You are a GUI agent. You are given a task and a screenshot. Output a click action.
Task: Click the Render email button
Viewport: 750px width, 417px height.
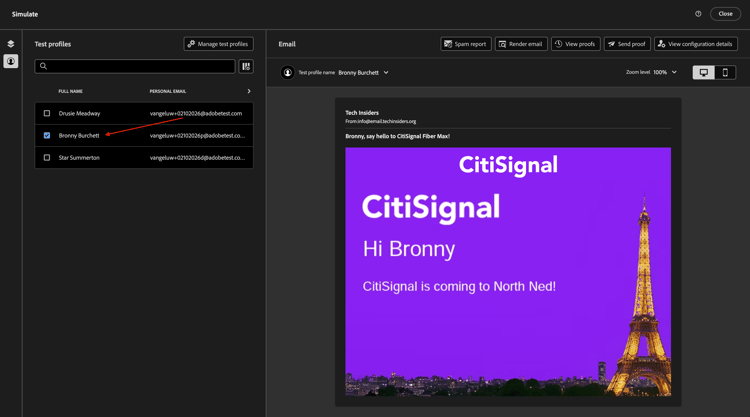(x=521, y=44)
